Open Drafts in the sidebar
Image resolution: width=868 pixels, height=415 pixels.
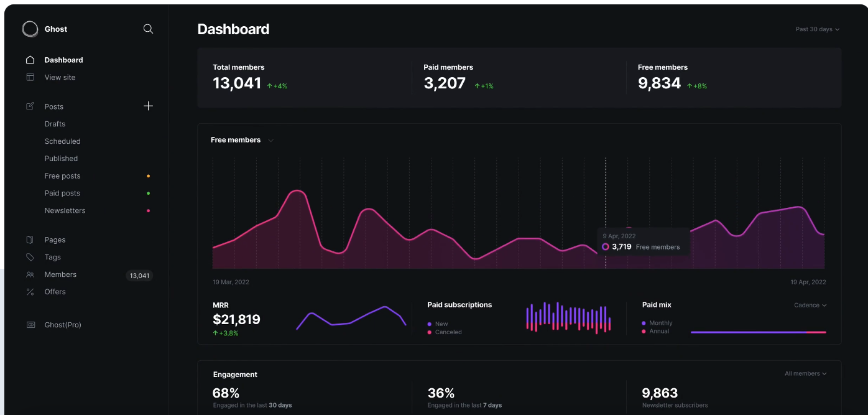pos(55,124)
